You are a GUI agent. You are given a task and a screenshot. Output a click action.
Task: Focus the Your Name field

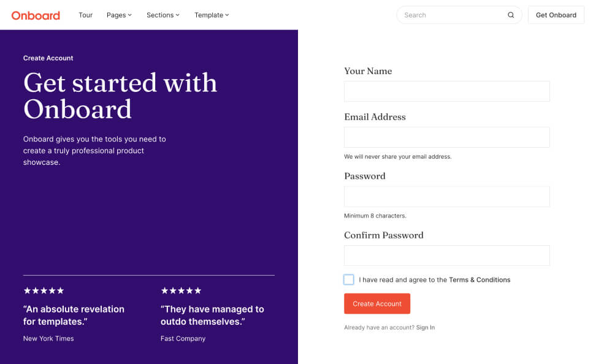coord(446,91)
